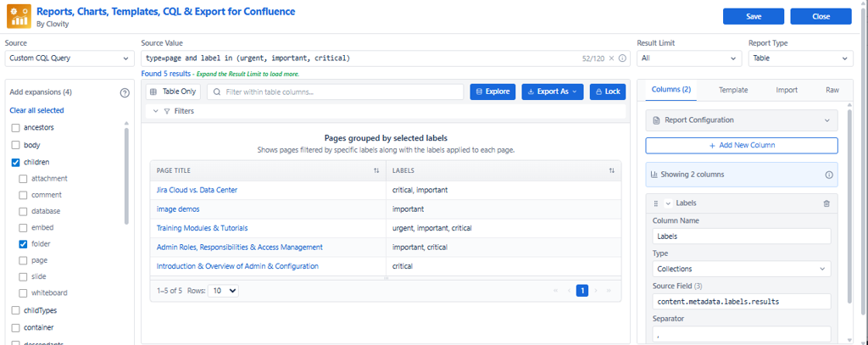This screenshot has height=345, width=868.
Task: Click the Explore button
Action: pos(493,92)
